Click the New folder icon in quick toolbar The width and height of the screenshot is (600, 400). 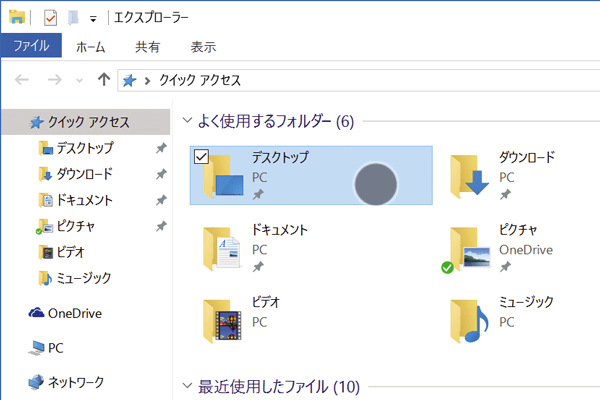click(x=73, y=18)
